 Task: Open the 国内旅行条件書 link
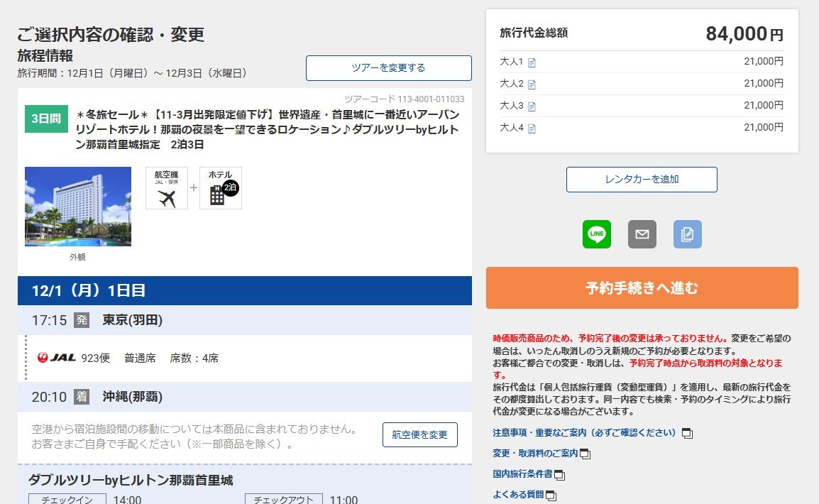(522, 473)
